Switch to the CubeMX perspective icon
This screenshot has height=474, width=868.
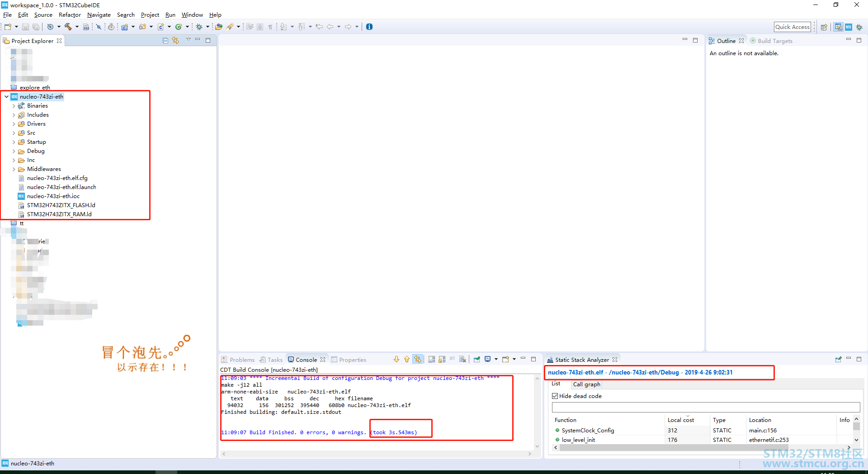[x=849, y=27]
